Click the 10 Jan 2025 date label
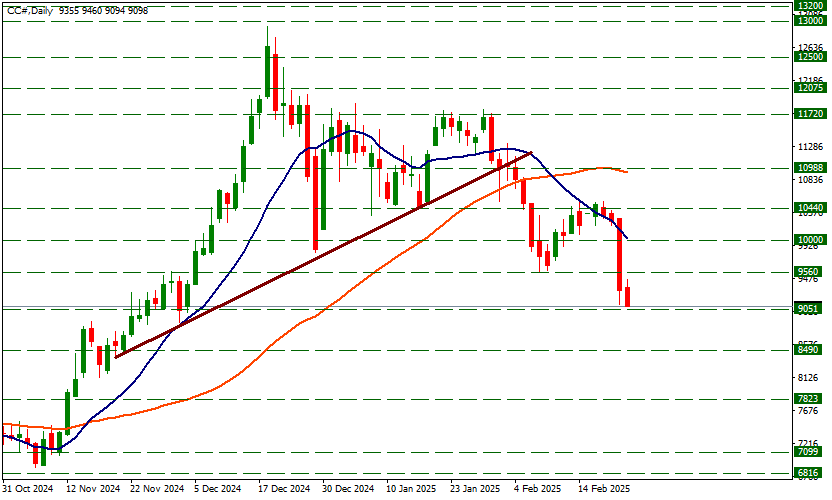832x500 pixels. tap(411, 488)
